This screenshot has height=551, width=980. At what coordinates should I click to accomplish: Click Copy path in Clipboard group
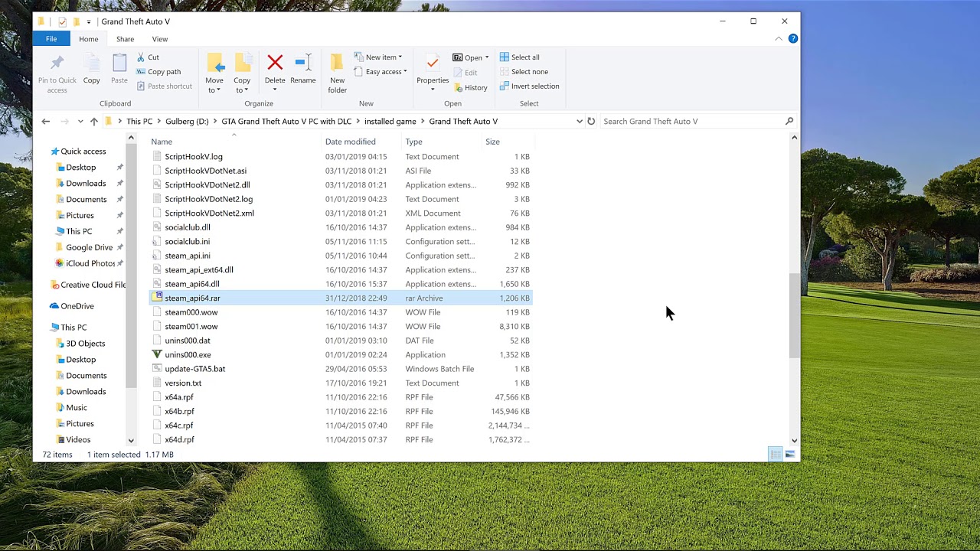pos(158,72)
